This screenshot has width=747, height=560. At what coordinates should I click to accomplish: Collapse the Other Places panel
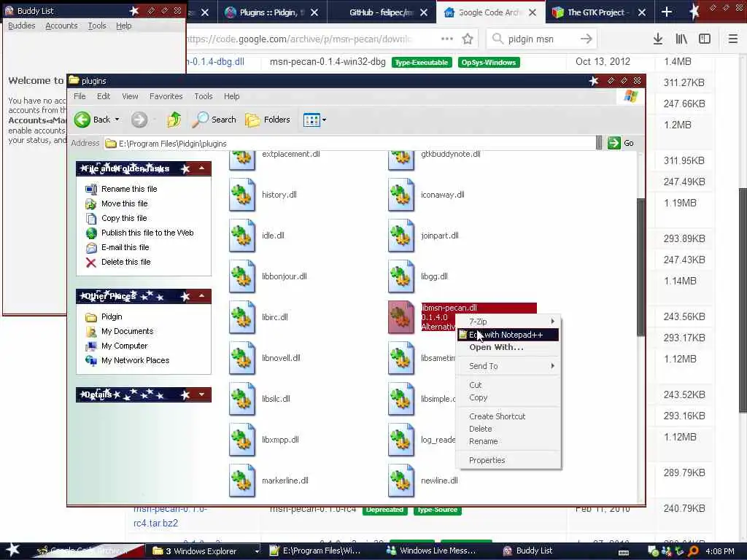click(201, 296)
